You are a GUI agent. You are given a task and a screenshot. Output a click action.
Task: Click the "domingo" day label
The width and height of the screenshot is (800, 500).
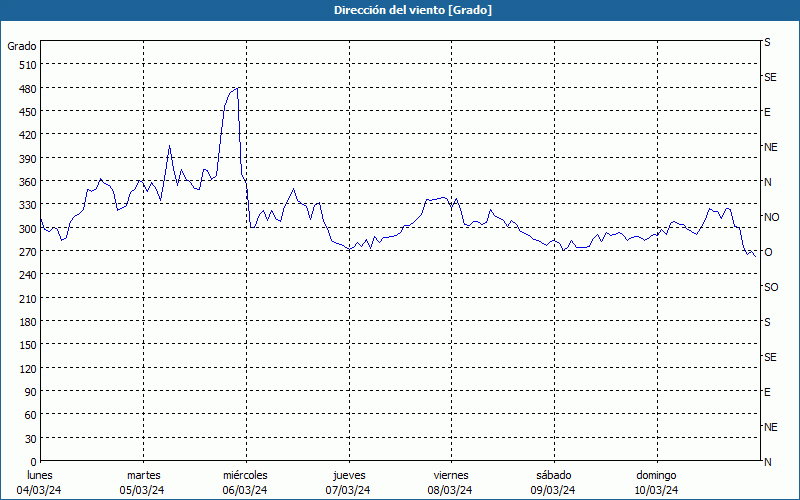point(656,476)
